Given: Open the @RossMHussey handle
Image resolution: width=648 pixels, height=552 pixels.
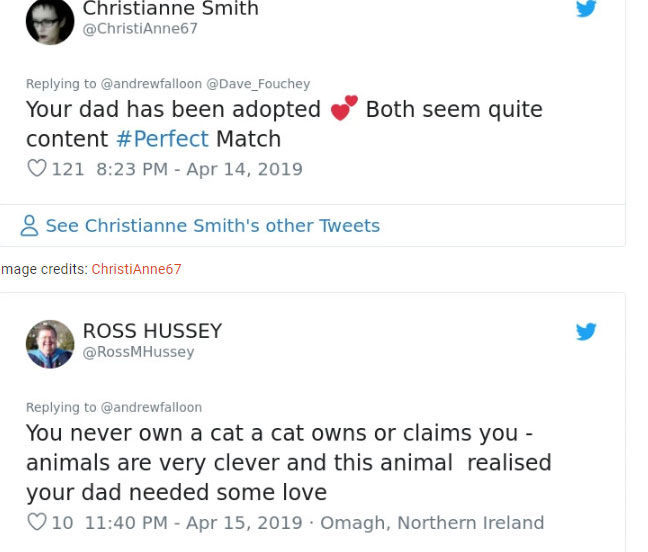Looking at the screenshot, I should point(138,352).
